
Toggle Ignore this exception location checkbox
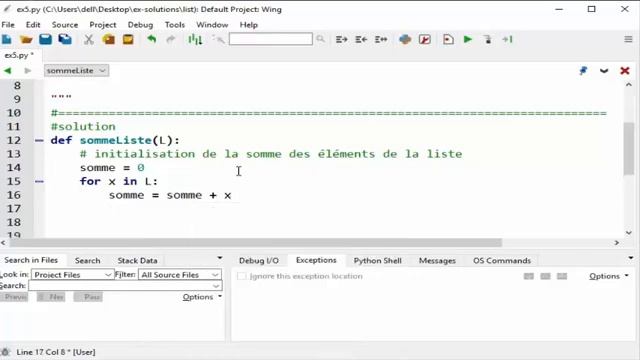(242, 276)
